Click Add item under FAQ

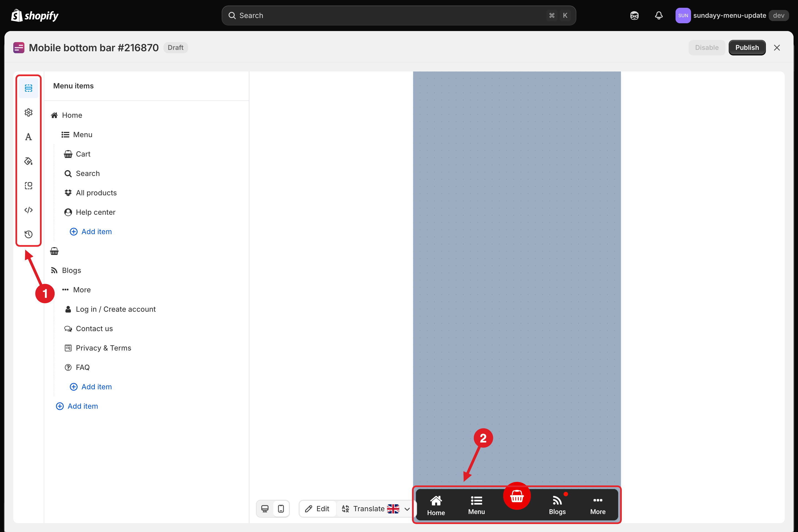coord(91,387)
